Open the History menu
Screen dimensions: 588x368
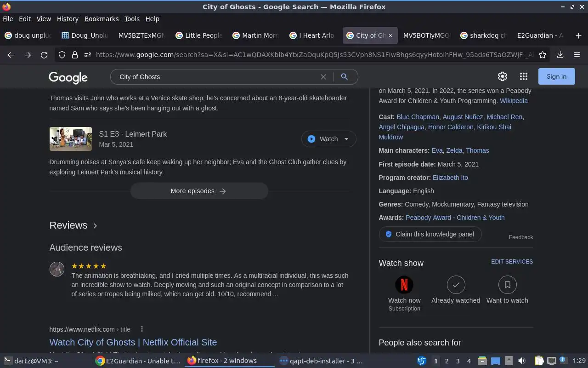point(68,19)
